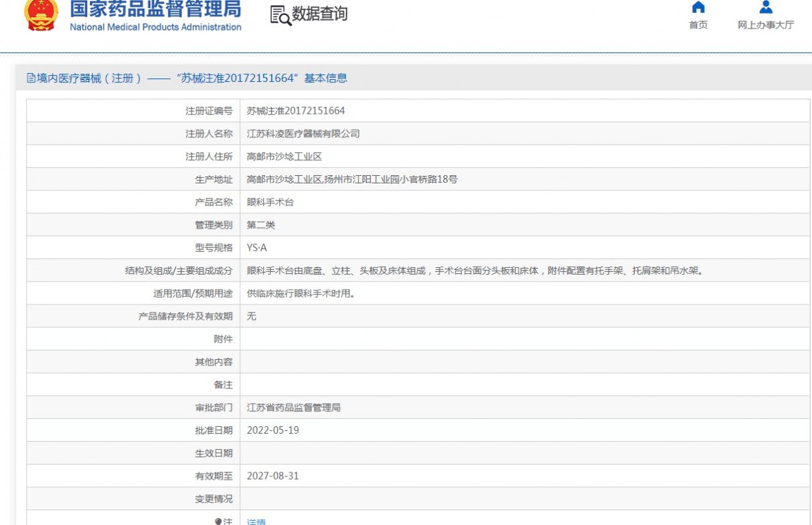Screen dimensions: 812x525
Task: Click the 第二类 management category value
Action: click(261, 225)
